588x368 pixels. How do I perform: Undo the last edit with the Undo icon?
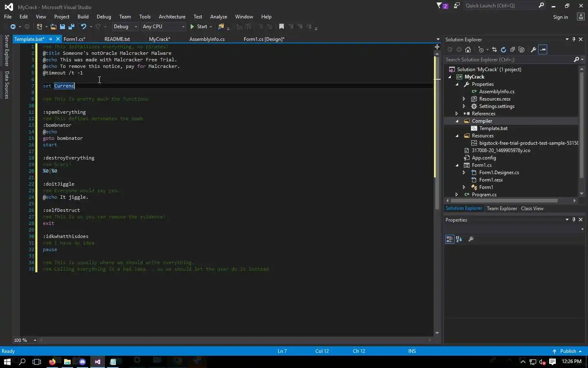(x=83, y=27)
